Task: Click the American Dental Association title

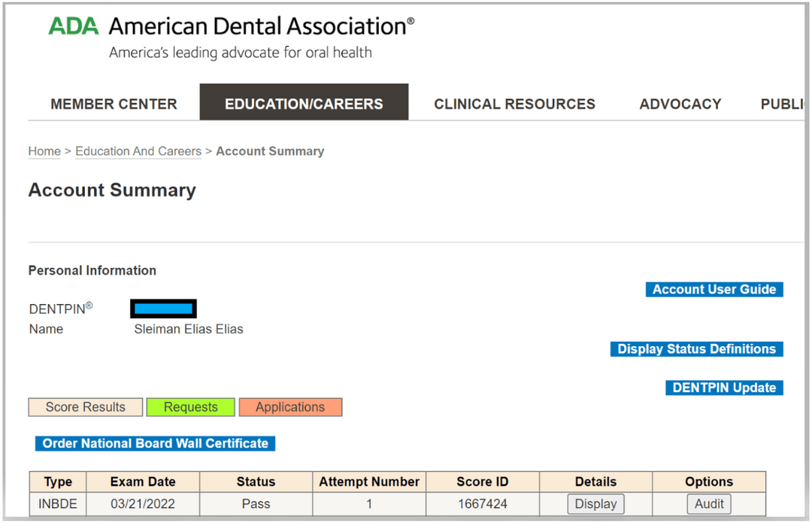Action: click(x=261, y=26)
